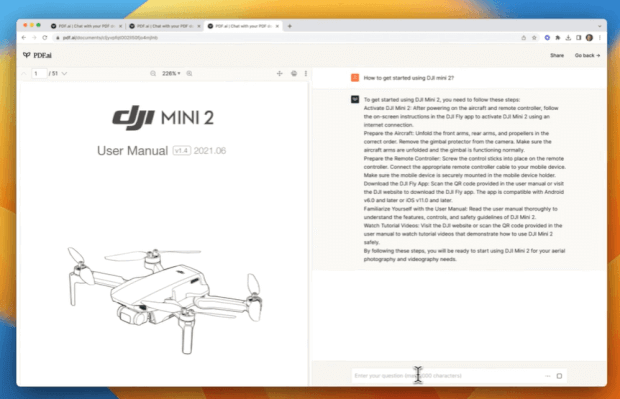Toggle the browser side panel icon
620x399 pixels.
click(x=578, y=38)
